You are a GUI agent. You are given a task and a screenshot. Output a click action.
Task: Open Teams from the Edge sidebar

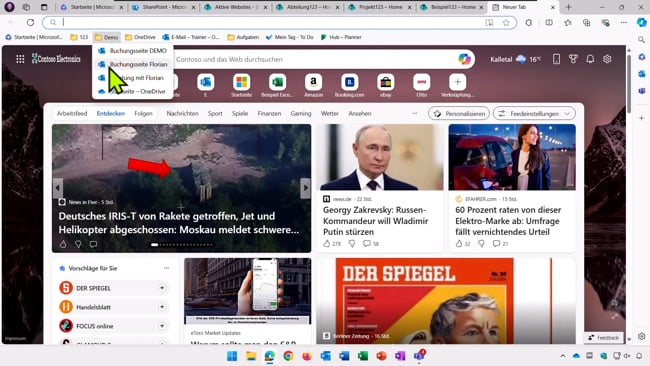[642, 90]
